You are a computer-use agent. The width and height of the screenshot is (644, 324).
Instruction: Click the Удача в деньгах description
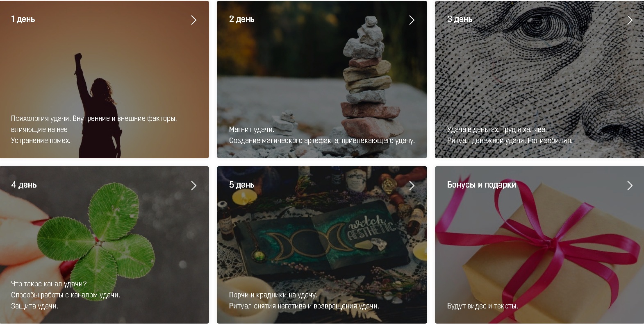510,135
